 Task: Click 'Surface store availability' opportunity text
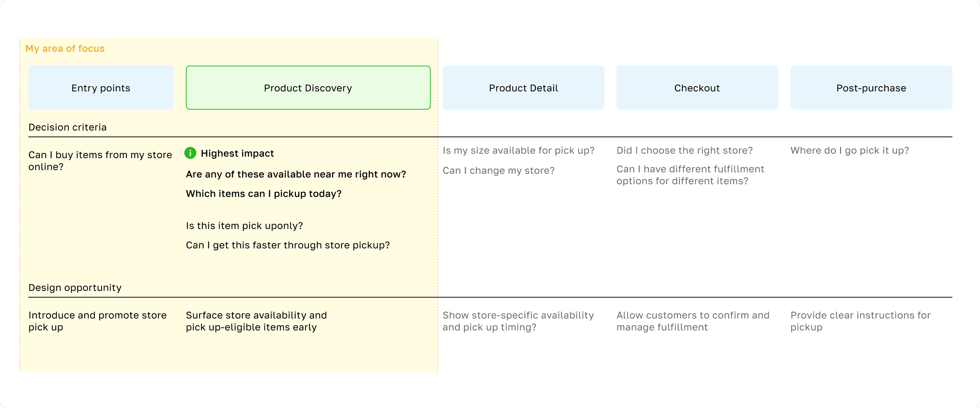point(256,321)
